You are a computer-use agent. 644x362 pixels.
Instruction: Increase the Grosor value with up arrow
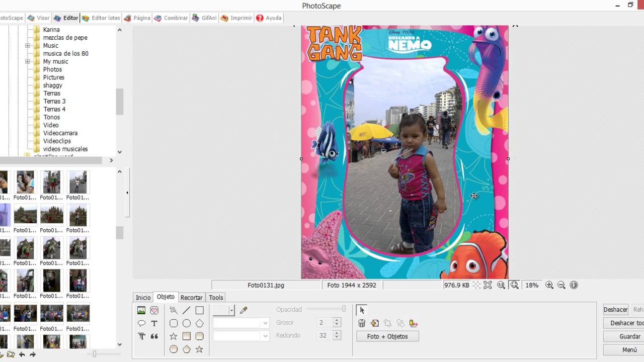(x=337, y=320)
